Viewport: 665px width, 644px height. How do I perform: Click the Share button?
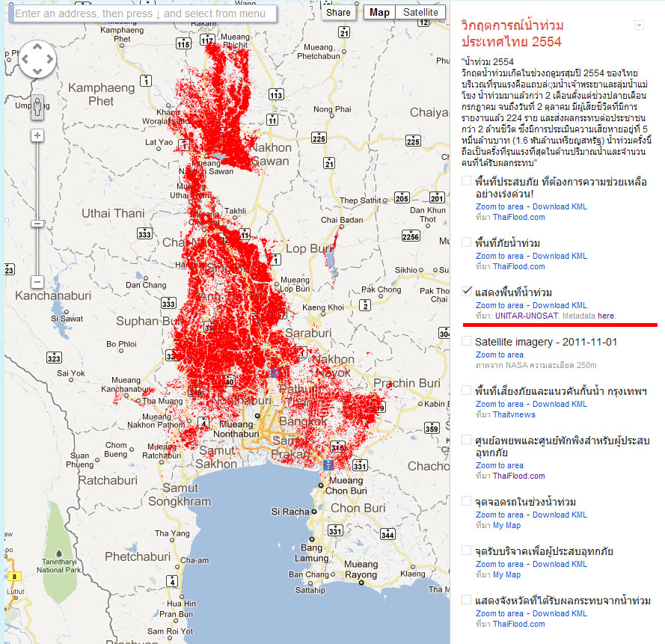[338, 12]
